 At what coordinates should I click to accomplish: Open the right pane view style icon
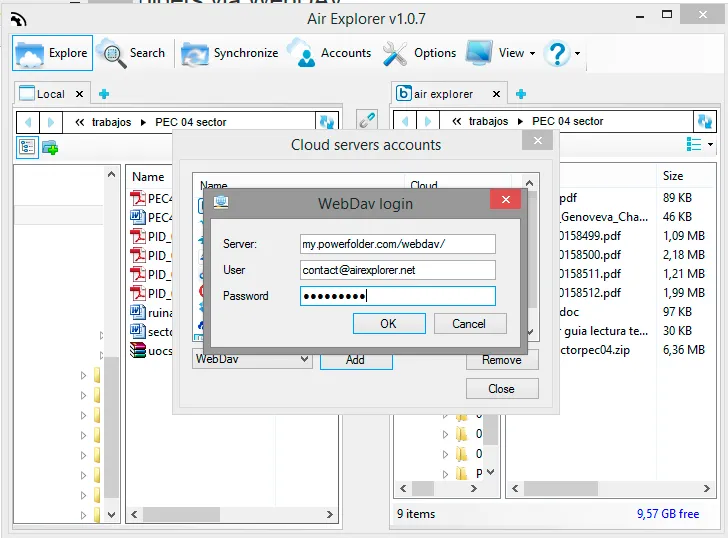(694, 144)
